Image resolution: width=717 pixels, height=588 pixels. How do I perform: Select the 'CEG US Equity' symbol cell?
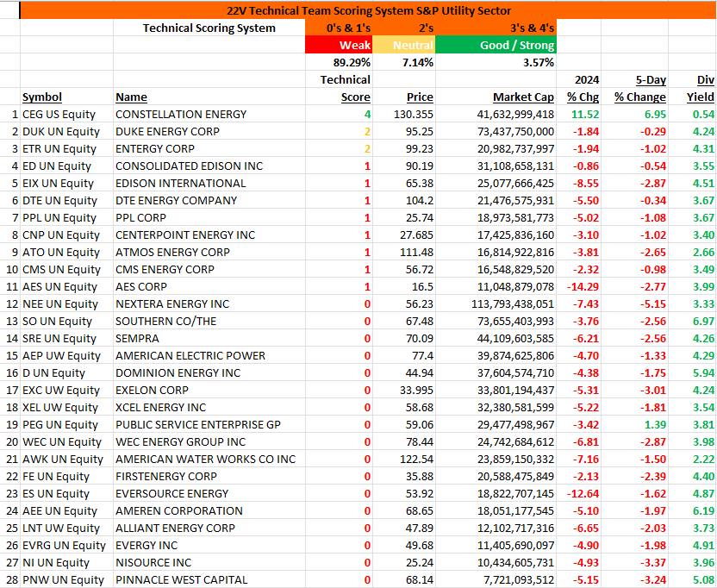pos(66,114)
